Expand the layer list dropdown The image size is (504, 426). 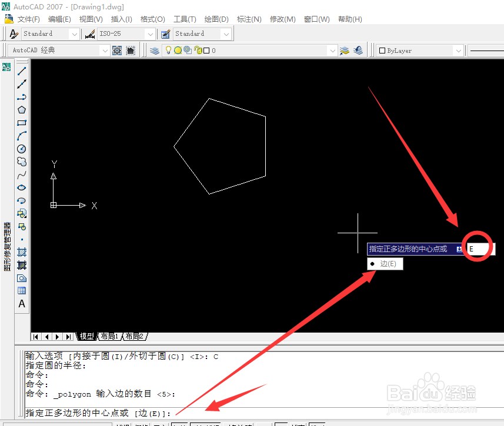333,51
